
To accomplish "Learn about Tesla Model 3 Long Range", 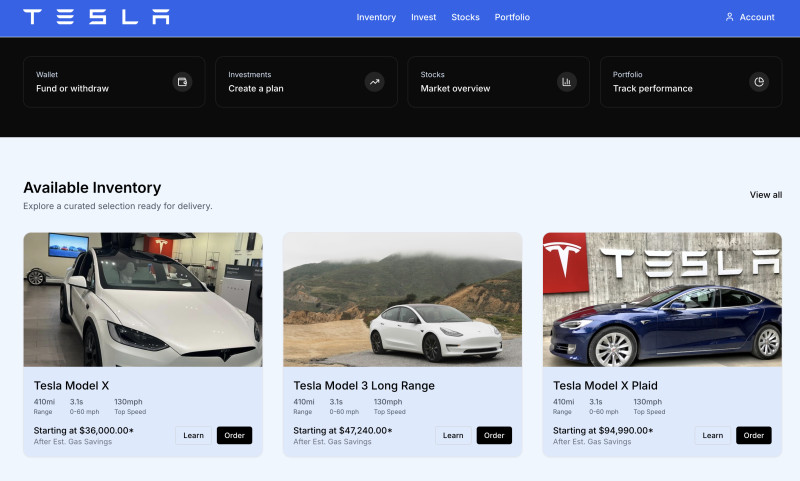I will (x=453, y=435).
